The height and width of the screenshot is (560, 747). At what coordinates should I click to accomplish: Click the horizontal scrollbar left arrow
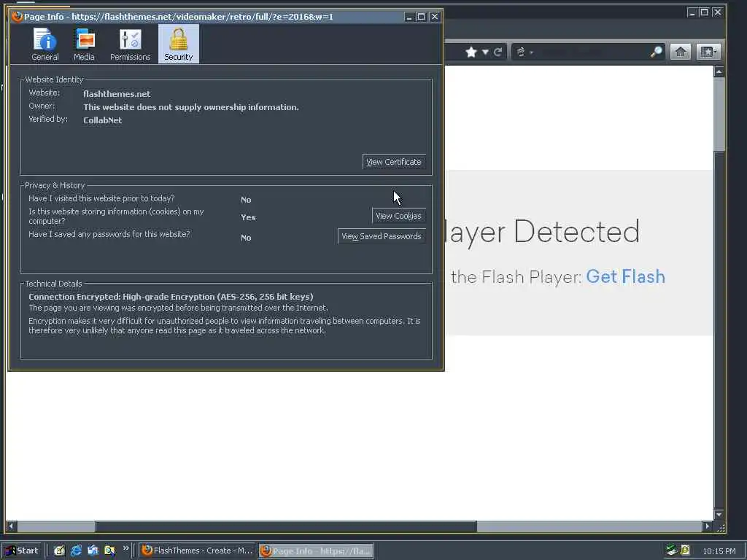pos(11,526)
